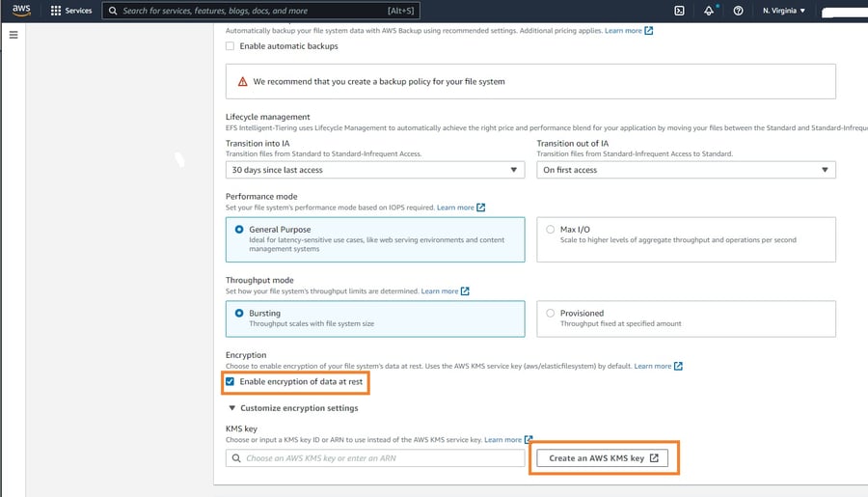
Task: Collapse Customize encryption settings section
Action: [231, 408]
